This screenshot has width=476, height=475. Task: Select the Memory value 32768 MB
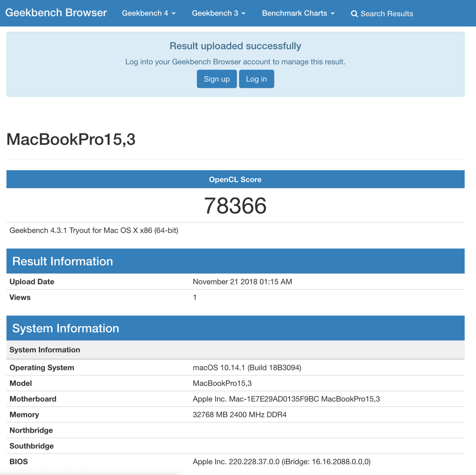pos(239,415)
